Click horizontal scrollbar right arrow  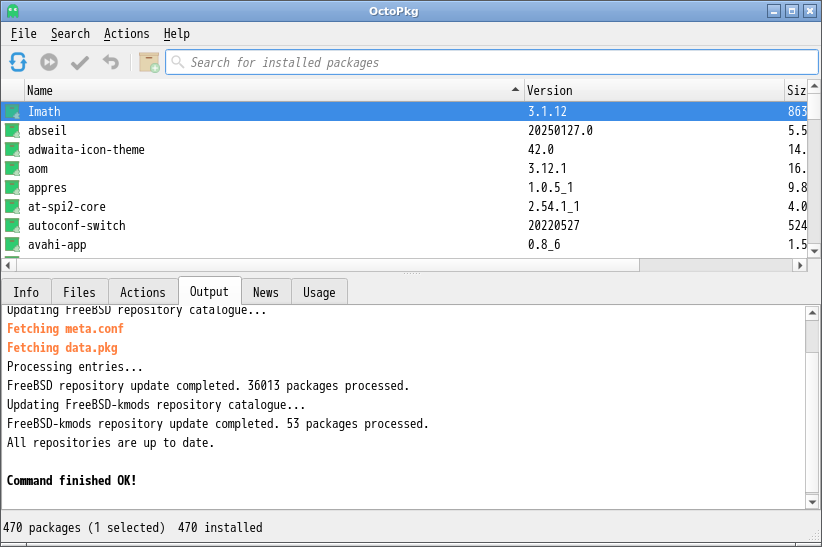[800, 265]
